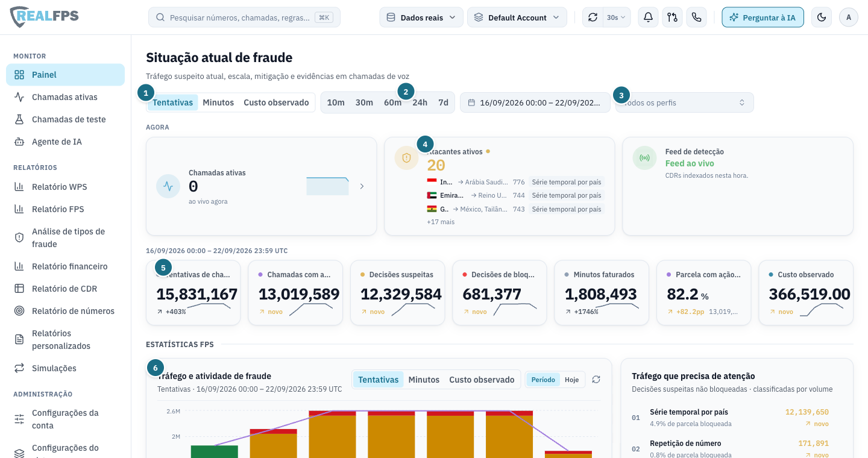Open Relatório WPS in sidebar

pos(65,187)
